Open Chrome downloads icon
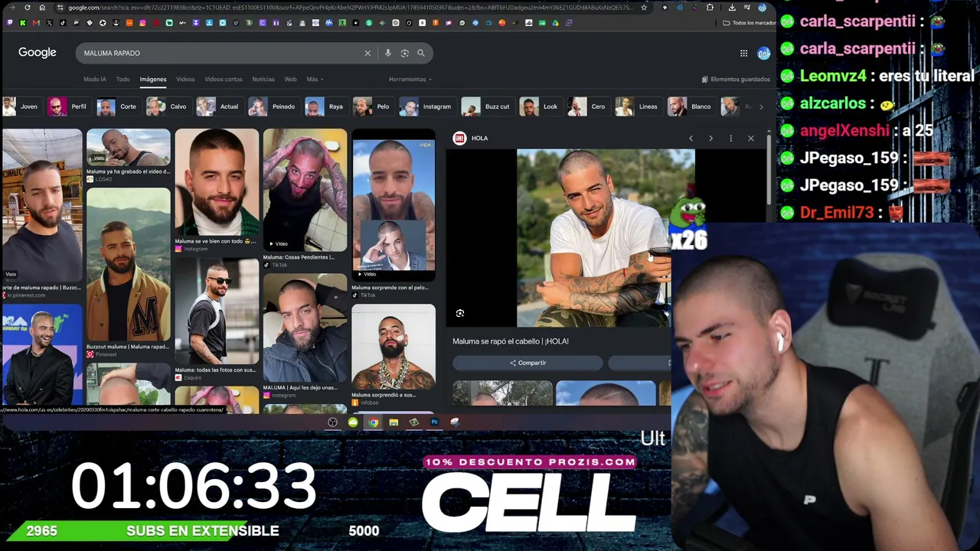 [x=732, y=8]
